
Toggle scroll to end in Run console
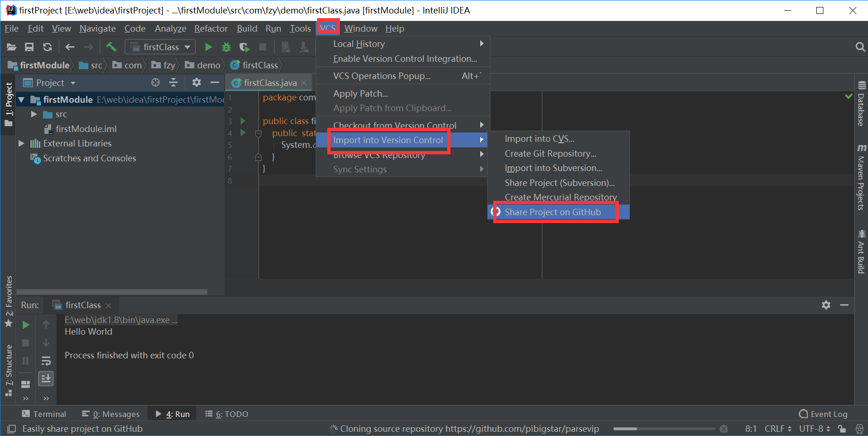[x=46, y=379]
